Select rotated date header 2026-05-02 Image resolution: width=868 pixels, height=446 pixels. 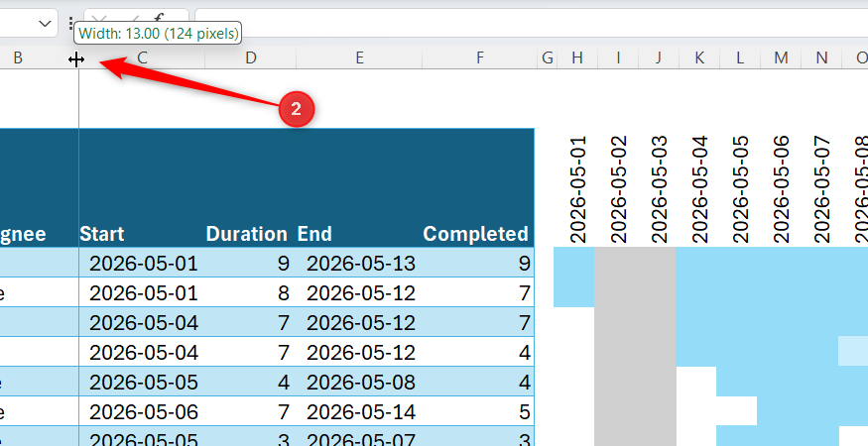(x=618, y=190)
